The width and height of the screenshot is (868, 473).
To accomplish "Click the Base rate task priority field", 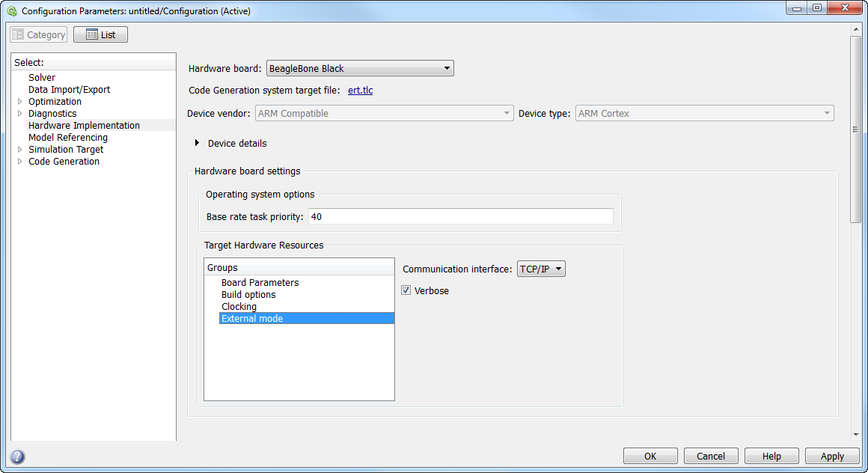I will (459, 217).
